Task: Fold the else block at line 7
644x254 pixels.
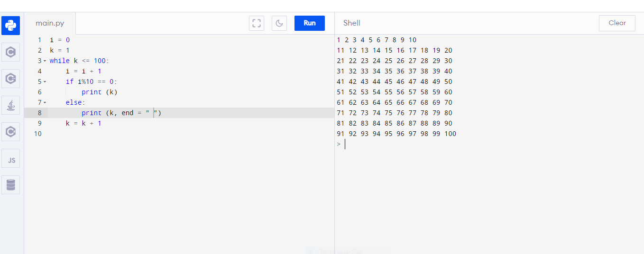Action: pos(45,103)
